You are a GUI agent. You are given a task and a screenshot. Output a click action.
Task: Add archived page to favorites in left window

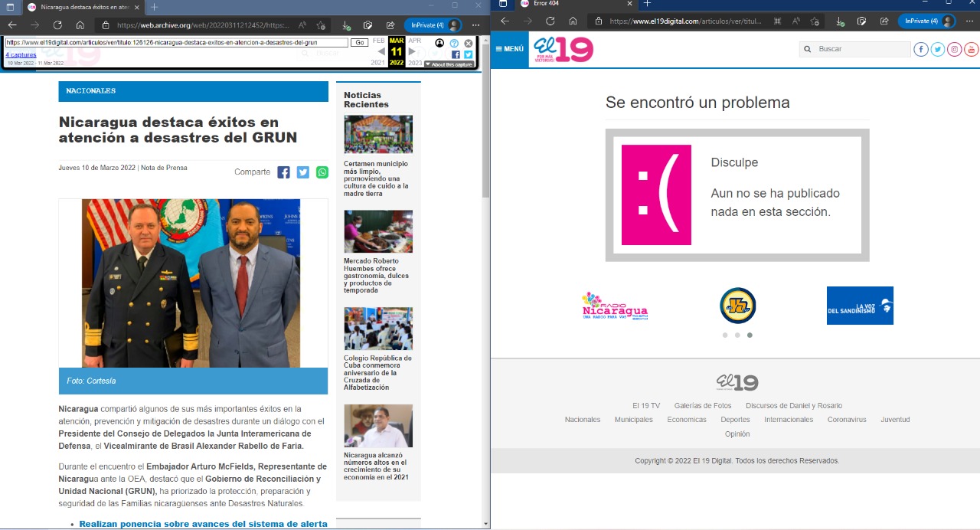321,25
